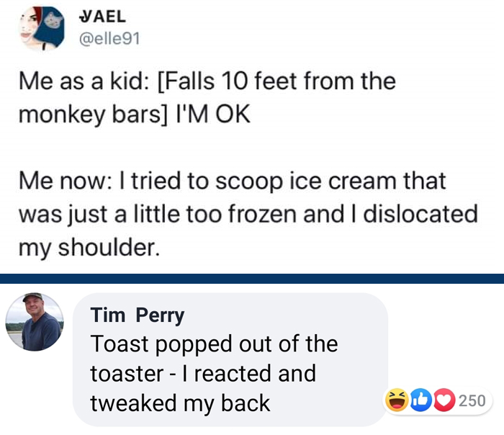Open Tim Perry's name link
Viewport: 504px width, 435px height.
point(138,315)
